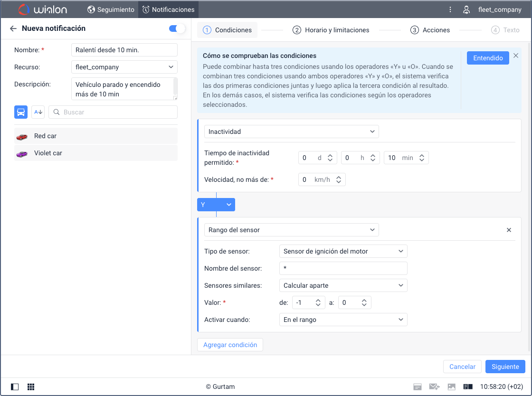
Task: Open the image icon in the status bar
Action: click(451, 387)
